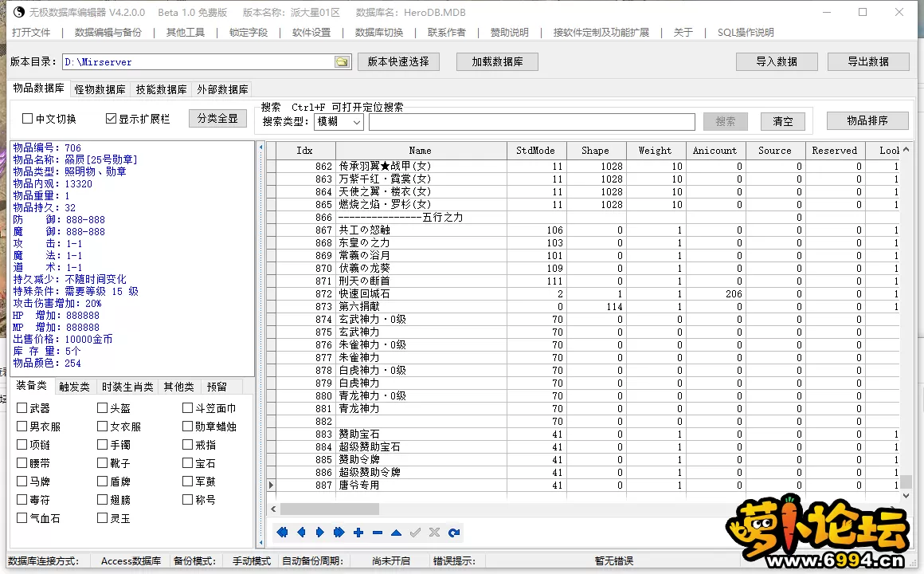Click the yin-yang application icon in title bar
Screen dimensions: 924x574
(19, 12)
